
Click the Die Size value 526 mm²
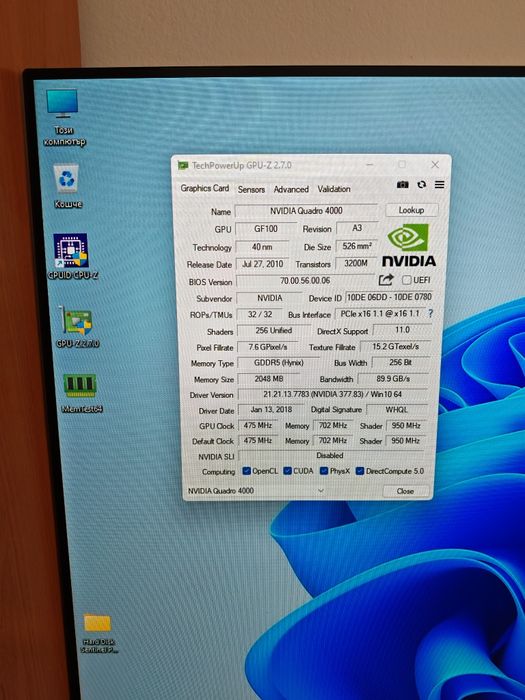(357, 246)
